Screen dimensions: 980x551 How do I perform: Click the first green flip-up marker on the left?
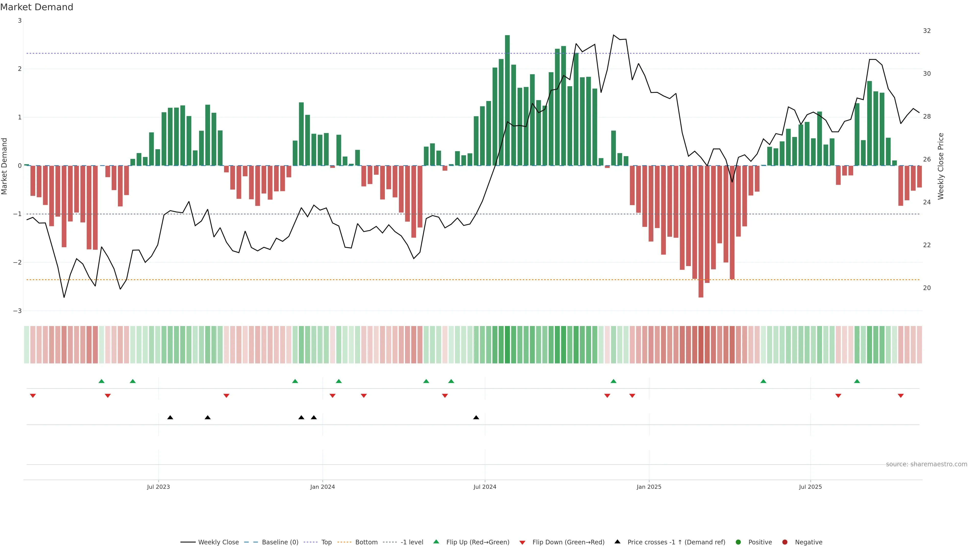tap(102, 381)
